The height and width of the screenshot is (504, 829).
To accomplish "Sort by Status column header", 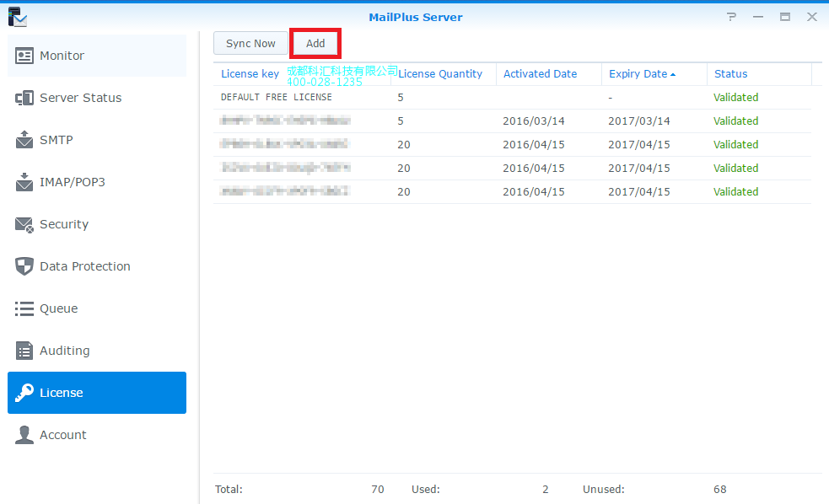I will pyautogui.click(x=730, y=74).
